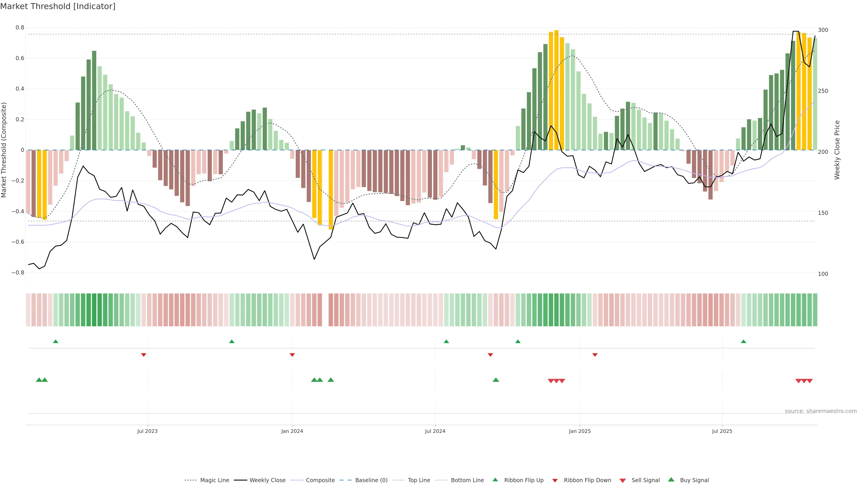Click the Ribbon Flip Up marker after Jul 2025

[x=743, y=342]
